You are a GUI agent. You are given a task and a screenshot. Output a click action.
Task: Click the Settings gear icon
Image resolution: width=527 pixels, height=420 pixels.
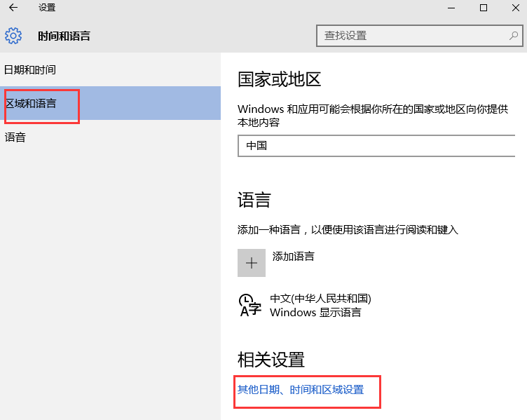[13, 36]
